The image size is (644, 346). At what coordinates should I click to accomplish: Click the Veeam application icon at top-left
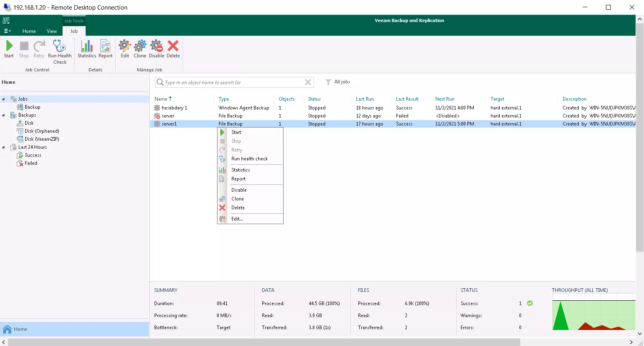point(6,20)
